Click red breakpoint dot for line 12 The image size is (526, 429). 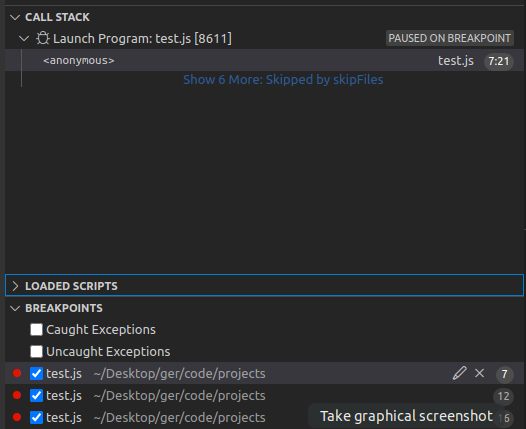[17, 395]
